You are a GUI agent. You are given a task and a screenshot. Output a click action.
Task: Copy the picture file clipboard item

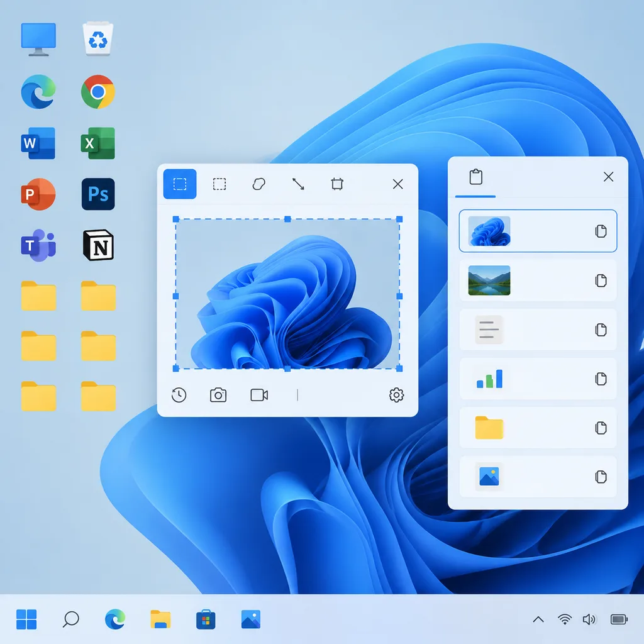pyautogui.click(x=601, y=477)
